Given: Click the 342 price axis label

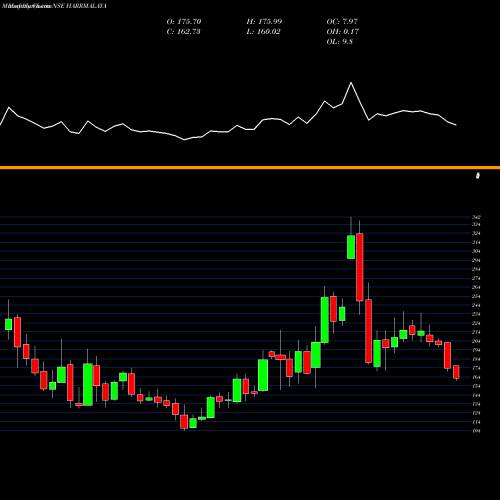Looking at the screenshot, I should pos(476,217).
